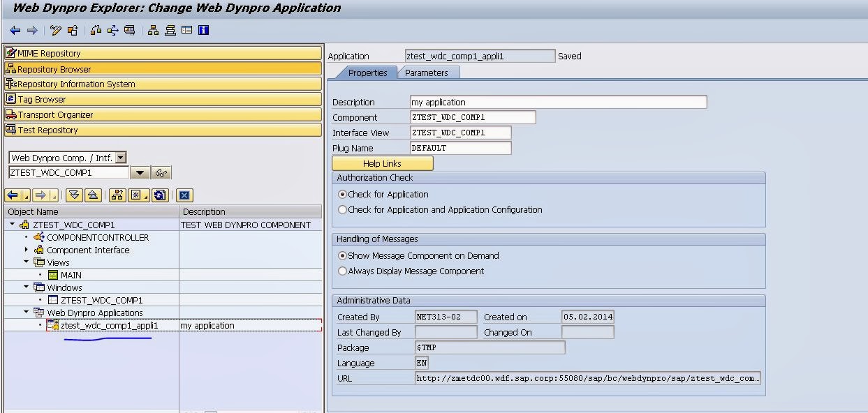Click the glasses Display icon beside component name
The image size is (868, 413).
[161, 173]
